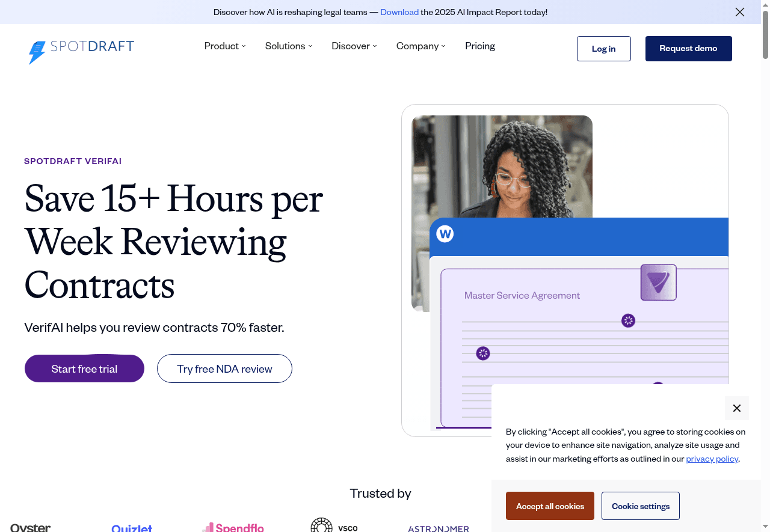This screenshot has width=770, height=532.
Task: Click the Oyster logo
Action: 29,527
